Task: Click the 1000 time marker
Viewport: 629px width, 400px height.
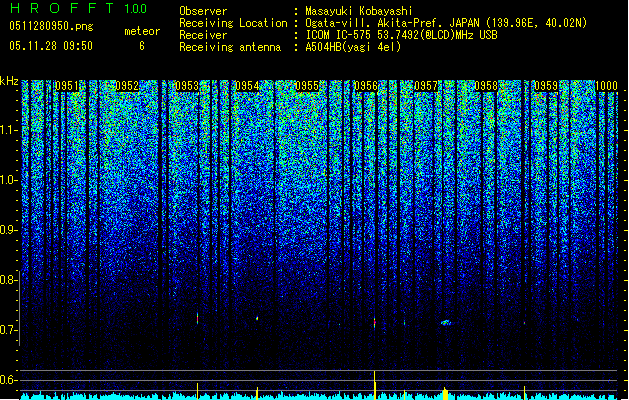Action: 606,86
